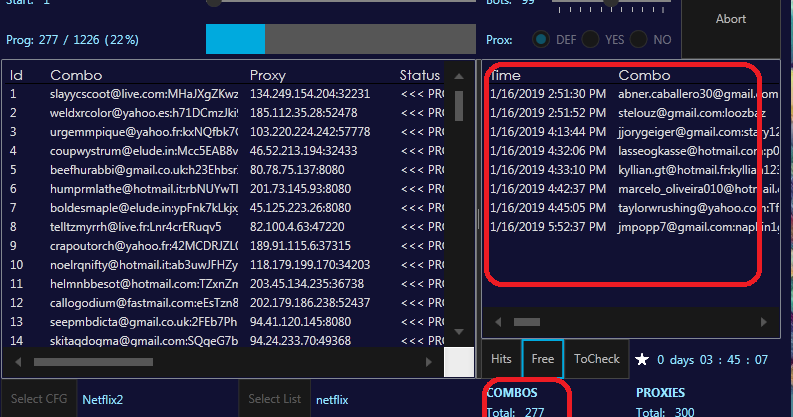The image size is (793, 417).
Task: Select row Id 5 in the left list
Action: (x=225, y=170)
